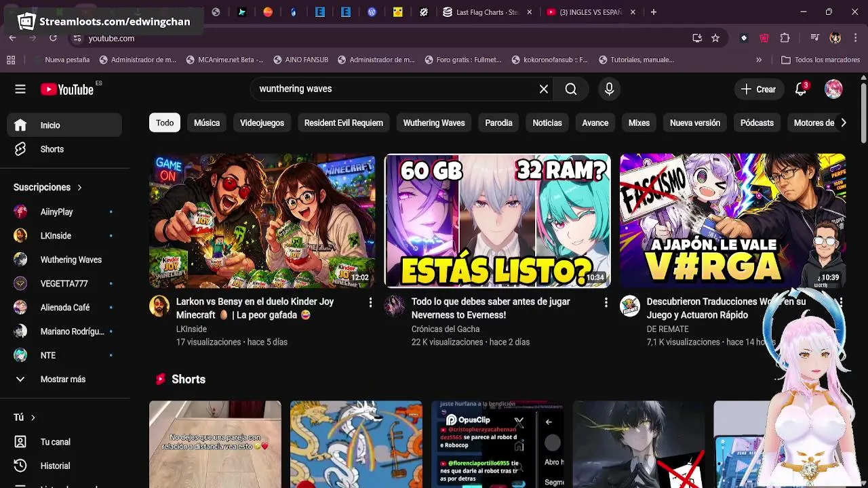Expand the Suscripciones section
The width and height of the screenshot is (868, 488).
[47, 187]
